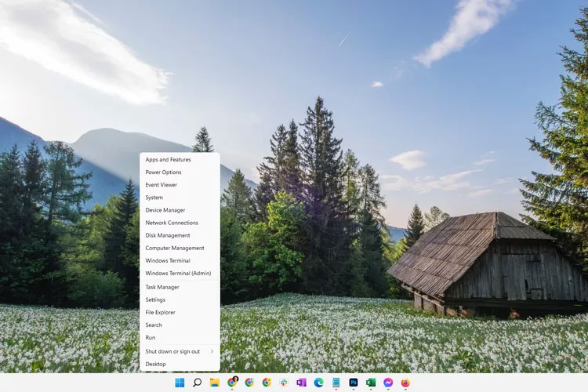Viewport: 588px width, 392px height.
Task: Open Device Manager from the menu
Action: pos(180,210)
